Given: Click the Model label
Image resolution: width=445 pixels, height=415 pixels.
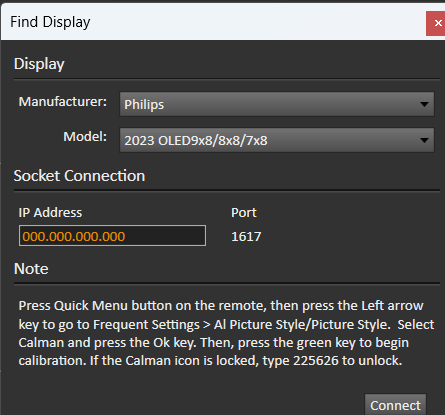Looking at the screenshot, I should 85,137.
